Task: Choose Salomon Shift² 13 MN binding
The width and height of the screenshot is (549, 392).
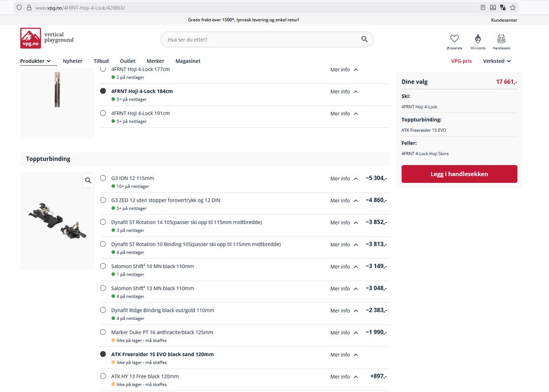Action: 103,289
